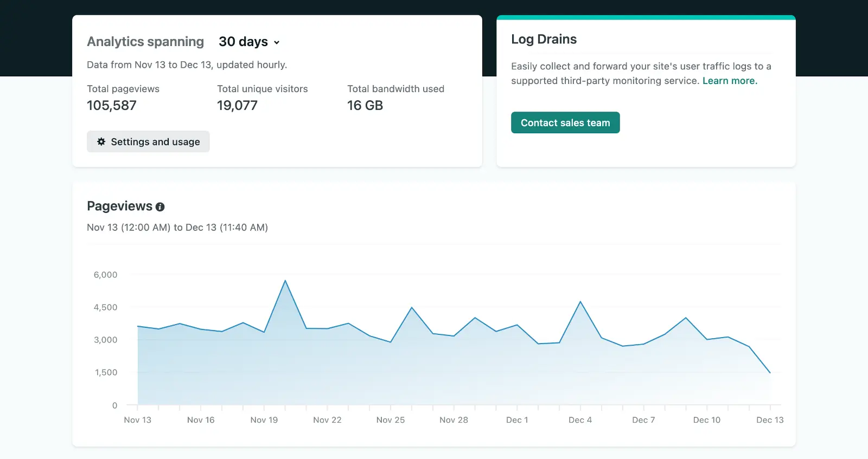Select the 16 GB bandwidth value
This screenshot has width=868, height=459.
(365, 106)
